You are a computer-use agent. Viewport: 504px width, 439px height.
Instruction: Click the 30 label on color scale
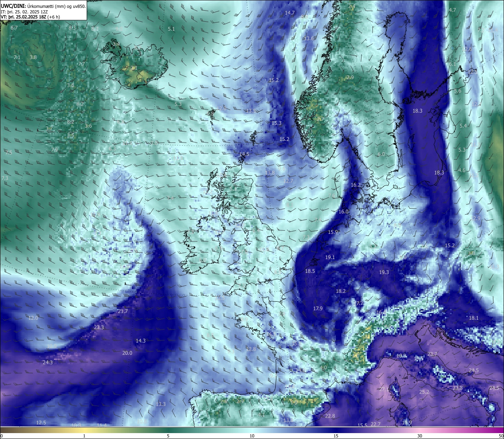tap(420, 436)
